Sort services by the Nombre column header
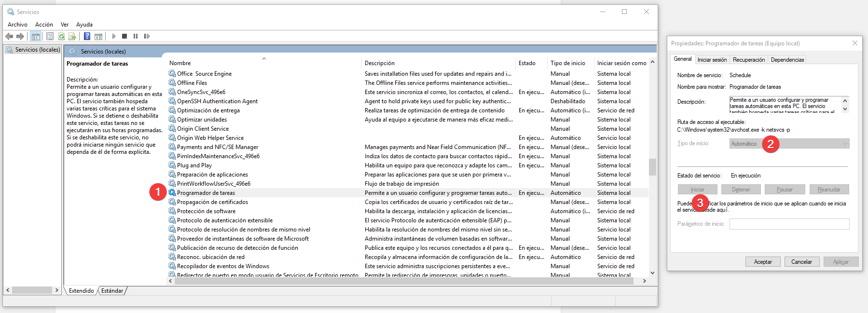Screen dimensions: 868x313 tap(180, 63)
